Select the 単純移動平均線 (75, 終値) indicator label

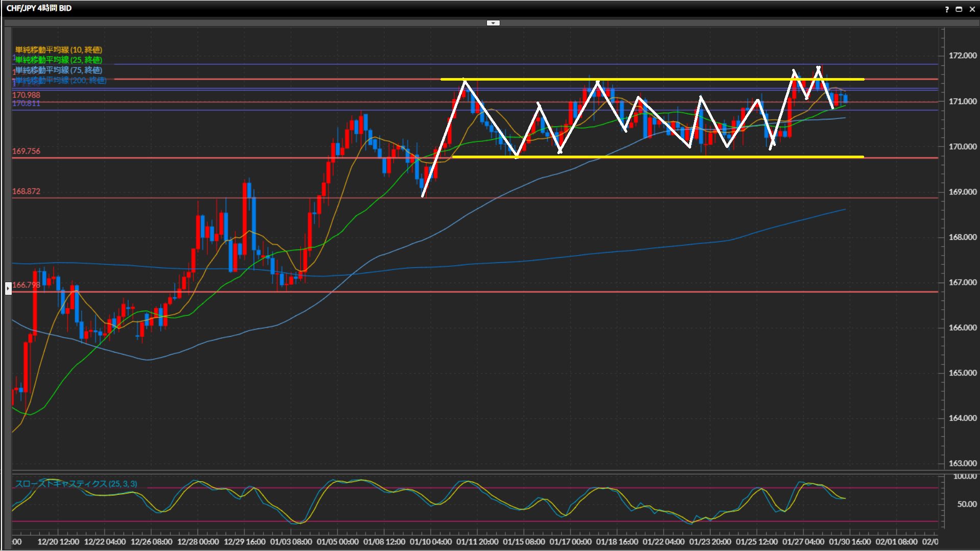tap(59, 70)
